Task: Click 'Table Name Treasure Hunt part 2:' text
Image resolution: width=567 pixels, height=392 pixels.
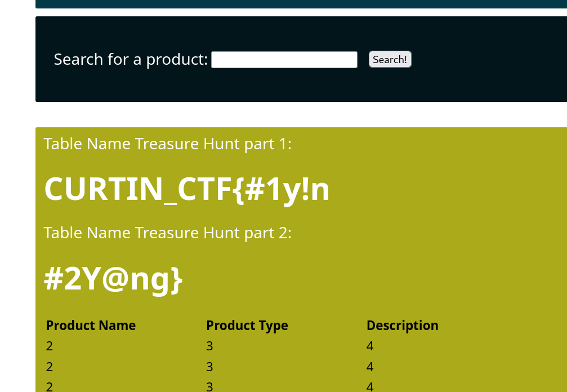Action: [167, 233]
